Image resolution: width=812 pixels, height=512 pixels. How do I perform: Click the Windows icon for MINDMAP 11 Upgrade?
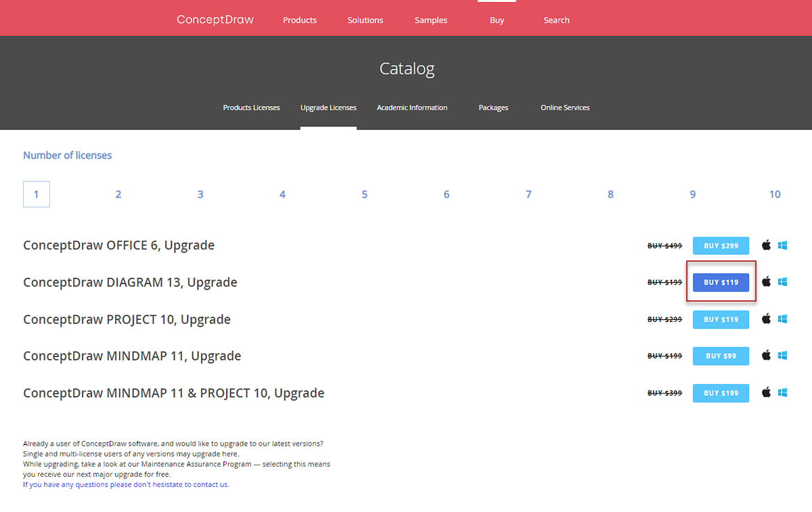[x=783, y=356]
